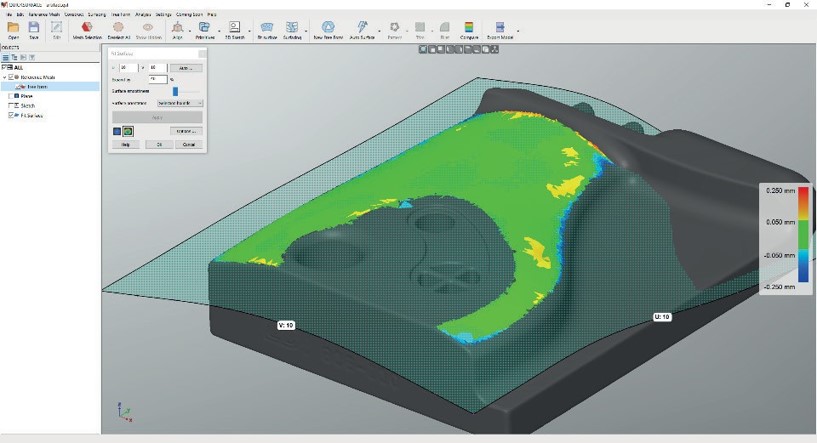
Task: Expand the Primitives dropdown arrow
Action: (x=219, y=31)
